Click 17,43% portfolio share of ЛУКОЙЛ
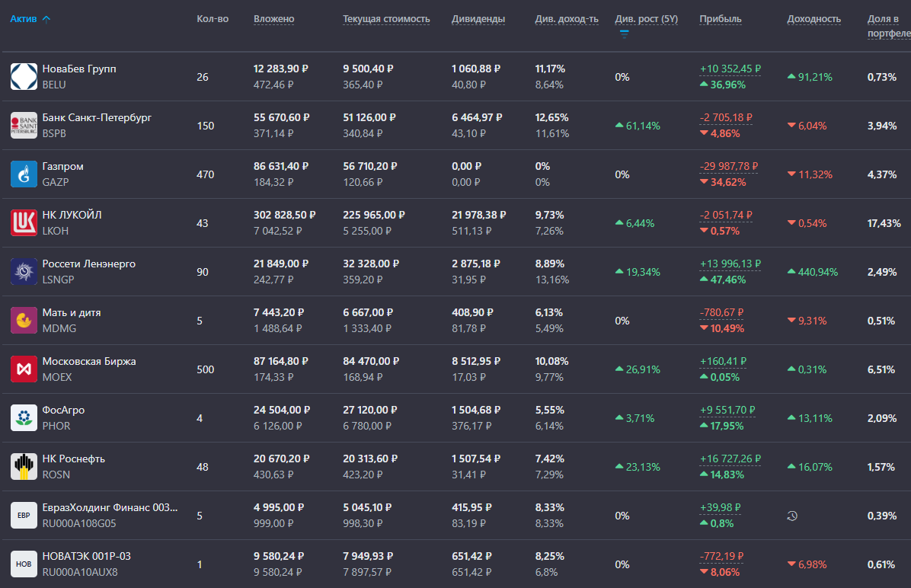The width and height of the screenshot is (911, 588). click(884, 223)
